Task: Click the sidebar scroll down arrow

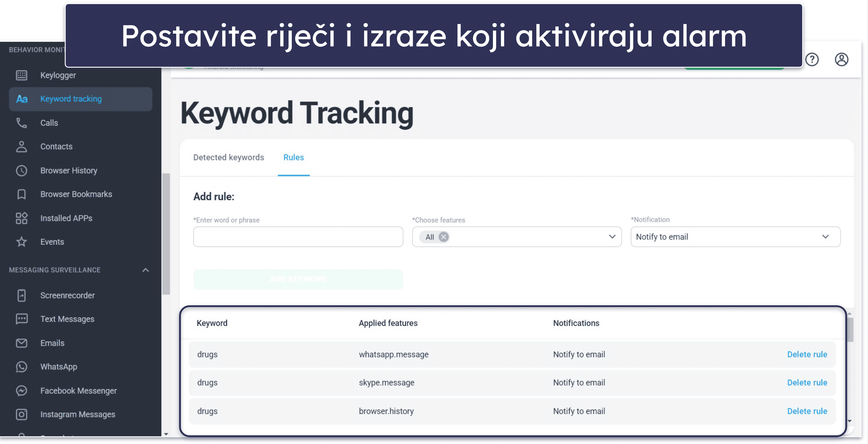Action: 166,434
